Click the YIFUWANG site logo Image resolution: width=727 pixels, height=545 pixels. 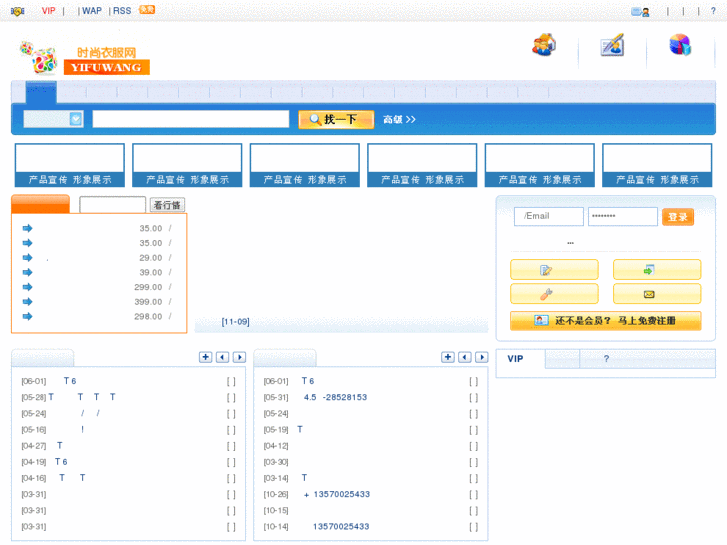[x=84, y=60]
